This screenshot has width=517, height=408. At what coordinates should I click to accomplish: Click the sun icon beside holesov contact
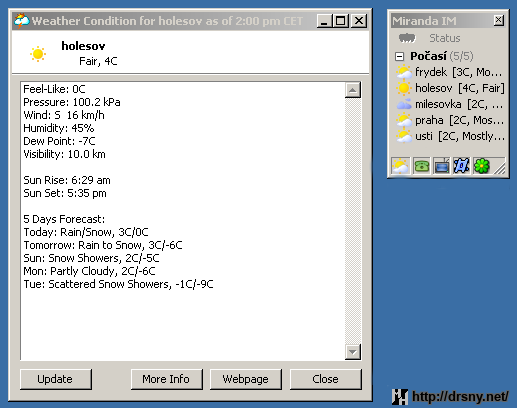403,88
